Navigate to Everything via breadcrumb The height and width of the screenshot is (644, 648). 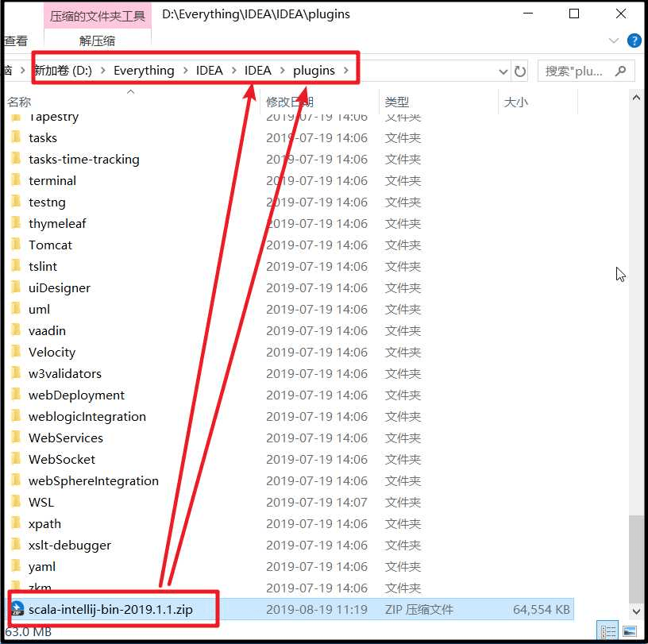click(144, 71)
